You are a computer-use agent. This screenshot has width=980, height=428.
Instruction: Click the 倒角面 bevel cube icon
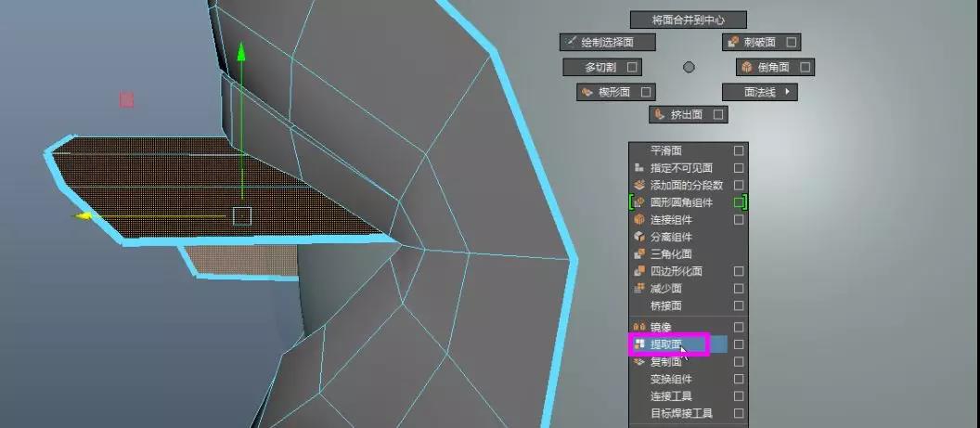coord(746,68)
